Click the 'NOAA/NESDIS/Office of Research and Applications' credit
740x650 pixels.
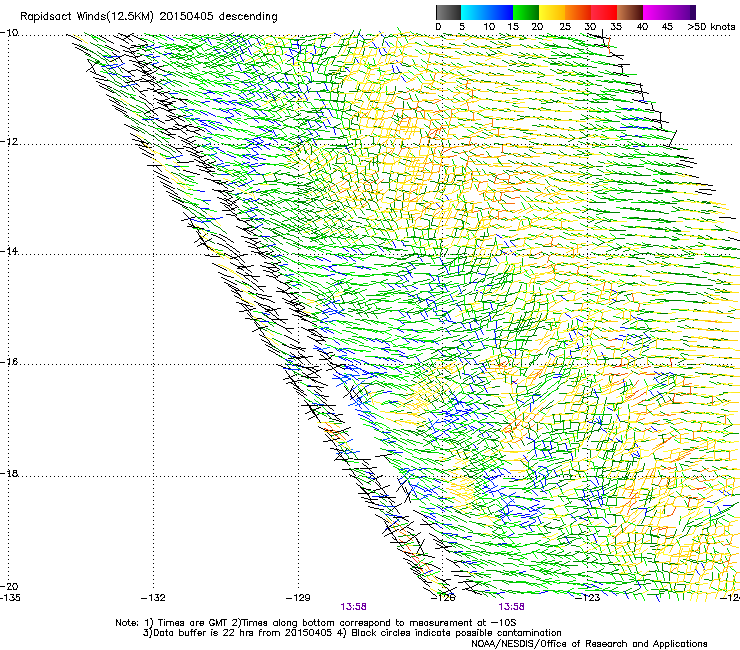click(589, 644)
